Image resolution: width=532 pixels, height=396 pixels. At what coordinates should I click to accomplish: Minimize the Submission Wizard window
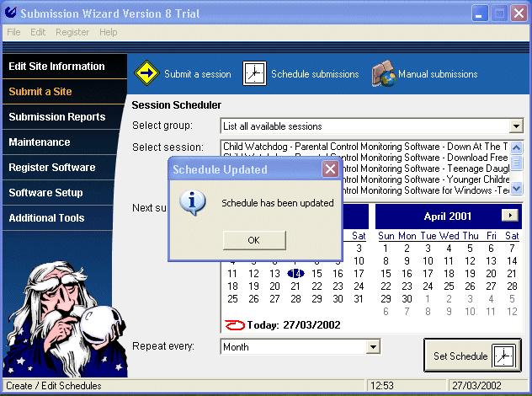pos(480,13)
